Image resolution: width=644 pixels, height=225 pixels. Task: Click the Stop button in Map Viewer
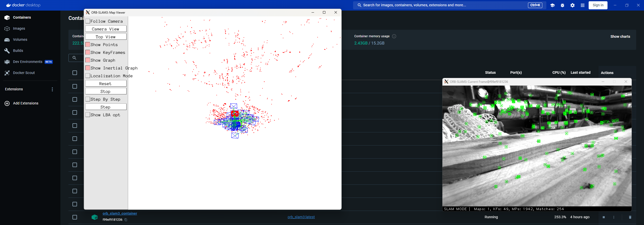coord(106,91)
